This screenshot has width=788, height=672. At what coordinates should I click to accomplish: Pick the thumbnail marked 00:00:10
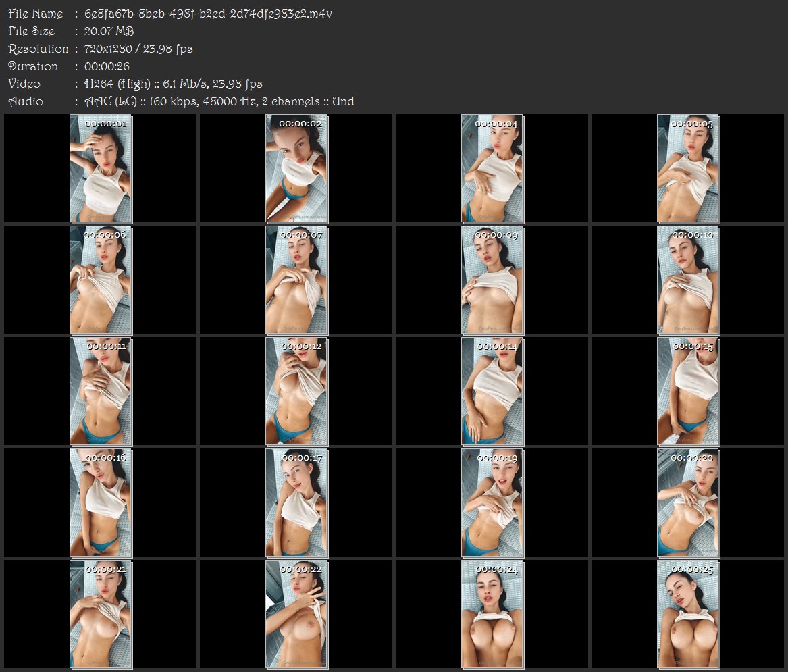[x=689, y=280]
